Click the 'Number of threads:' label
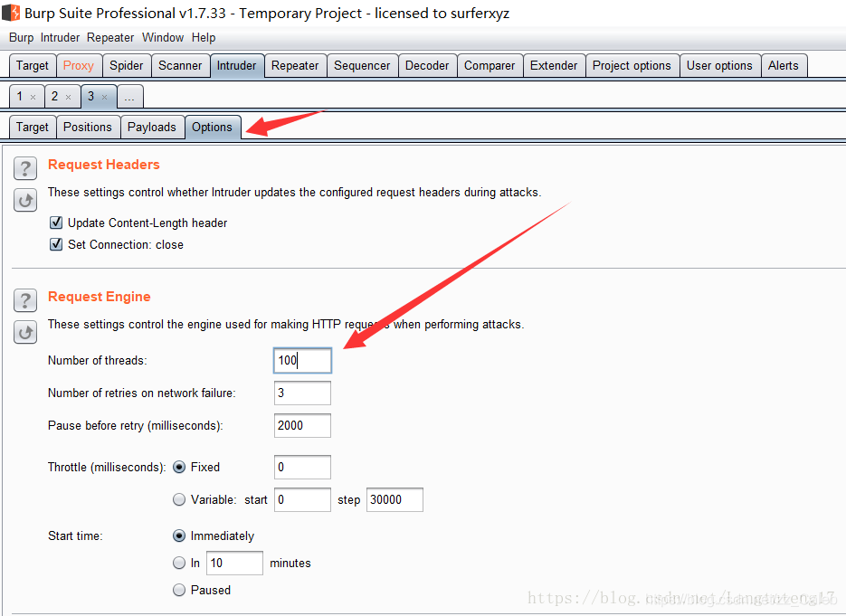 (x=97, y=360)
